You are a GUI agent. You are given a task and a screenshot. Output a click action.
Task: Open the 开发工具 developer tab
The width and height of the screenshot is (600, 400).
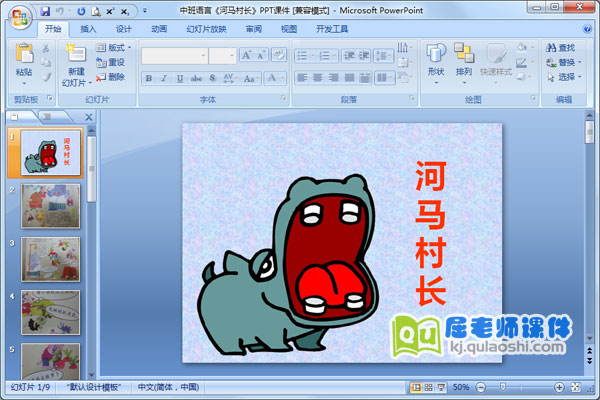click(x=332, y=29)
